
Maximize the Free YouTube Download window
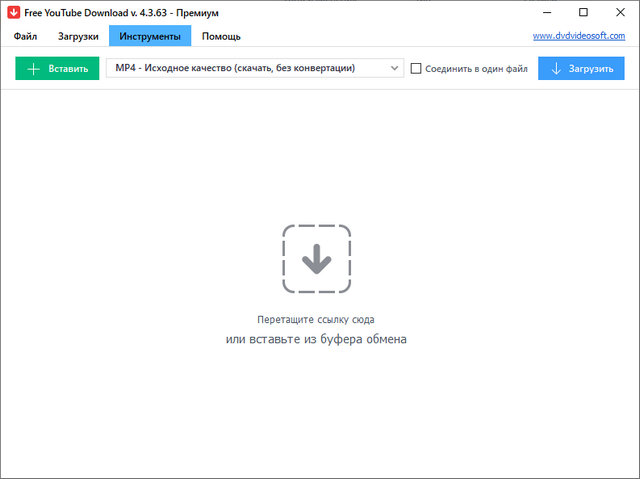(x=583, y=12)
